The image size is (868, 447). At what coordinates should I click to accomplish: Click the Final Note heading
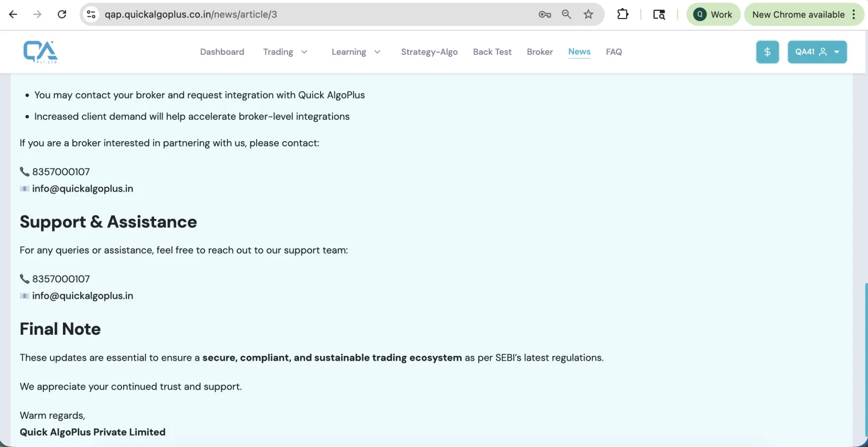(60, 329)
